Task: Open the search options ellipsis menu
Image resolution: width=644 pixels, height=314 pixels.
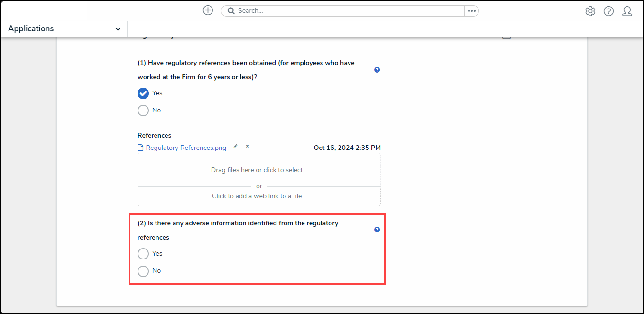Action: point(471,11)
